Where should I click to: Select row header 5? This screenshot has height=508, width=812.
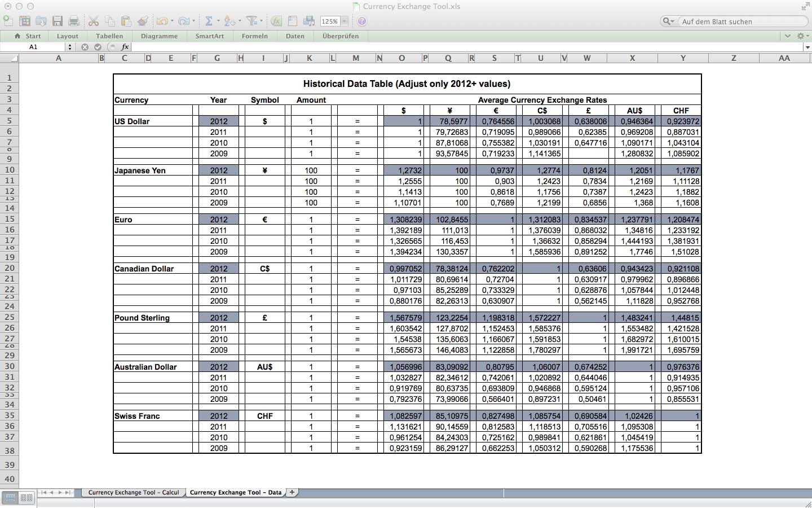click(x=10, y=121)
